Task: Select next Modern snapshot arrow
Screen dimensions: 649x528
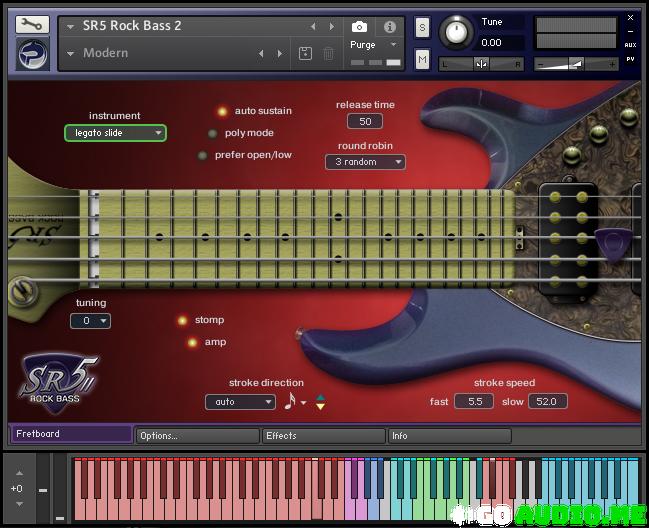Action: point(280,53)
